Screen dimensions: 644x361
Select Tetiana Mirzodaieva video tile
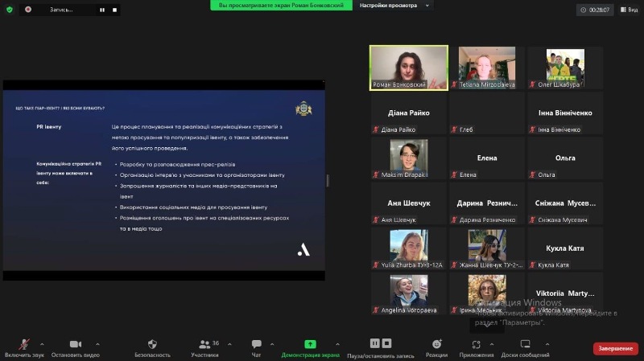[x=487, y=68]
